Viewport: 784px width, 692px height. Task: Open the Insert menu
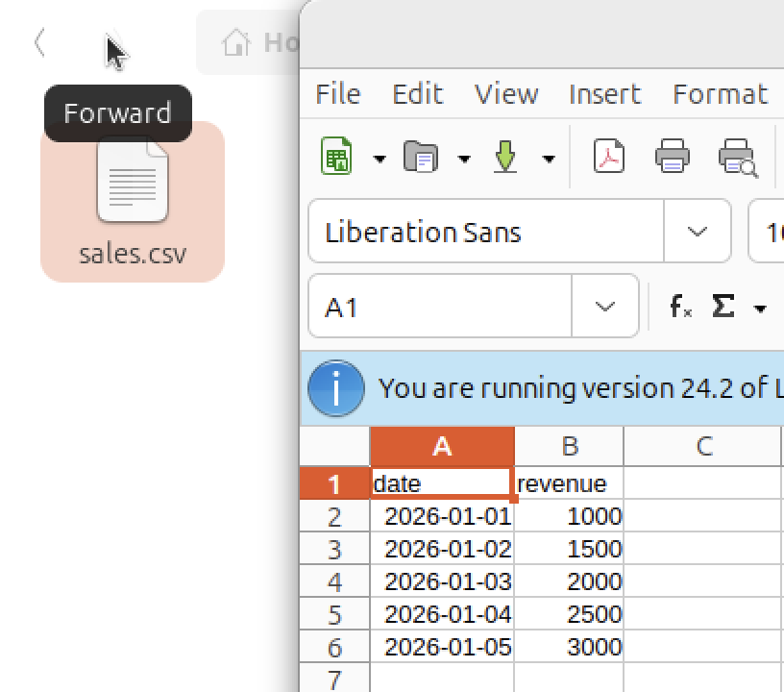603,94
